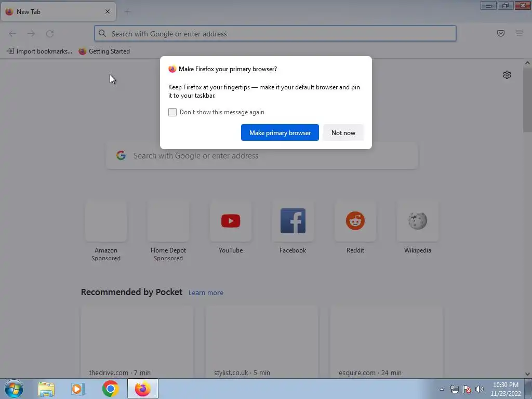Open the new tab personalize gear icon
Viewport: 532px width, 399px height.
[x=507, y=75]
